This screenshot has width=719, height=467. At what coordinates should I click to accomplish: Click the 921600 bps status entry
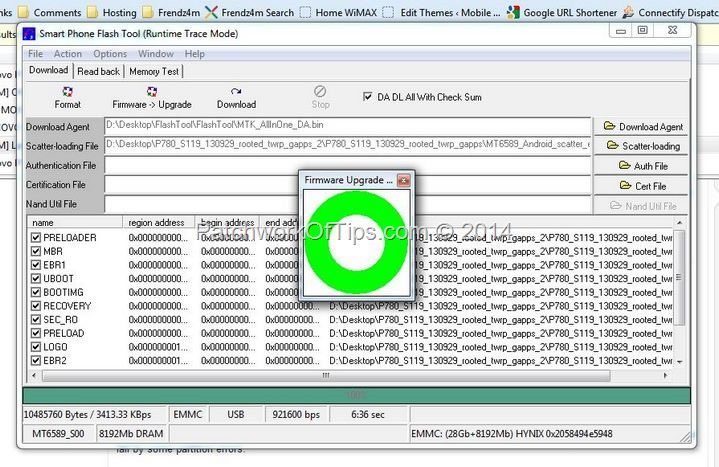click(296, 415)
